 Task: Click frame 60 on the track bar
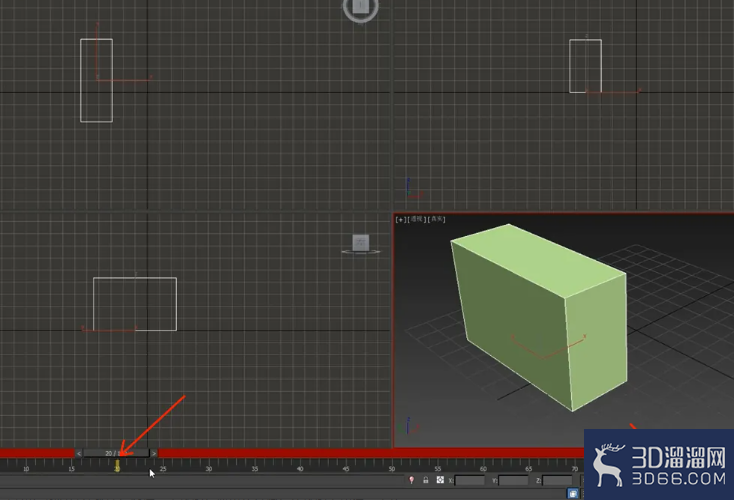click(x=483, y=468)
